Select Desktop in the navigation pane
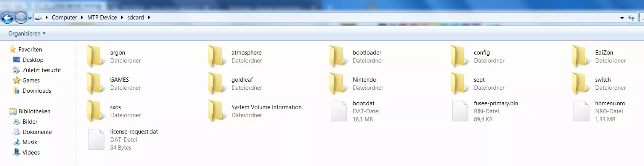 pos(33,60)
